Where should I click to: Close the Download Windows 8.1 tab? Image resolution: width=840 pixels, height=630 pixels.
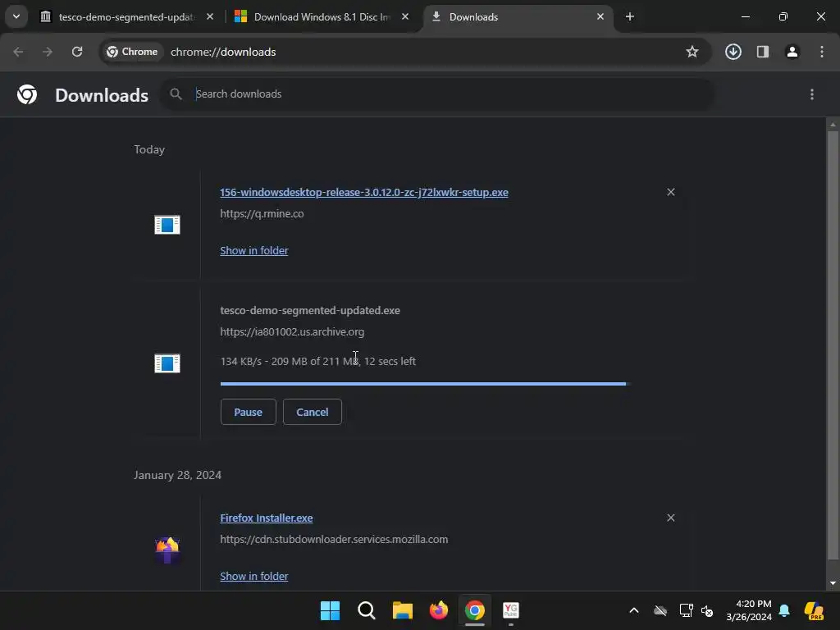(405, 16)
